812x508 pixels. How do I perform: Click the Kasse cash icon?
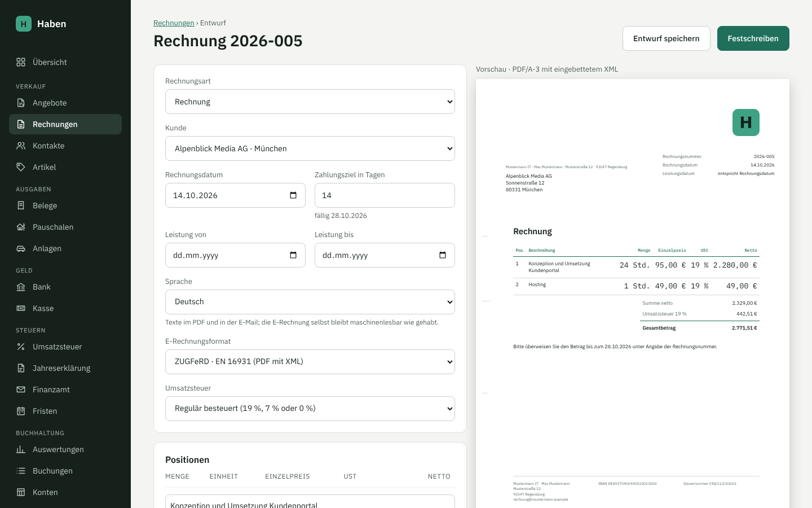coord(21,308)
